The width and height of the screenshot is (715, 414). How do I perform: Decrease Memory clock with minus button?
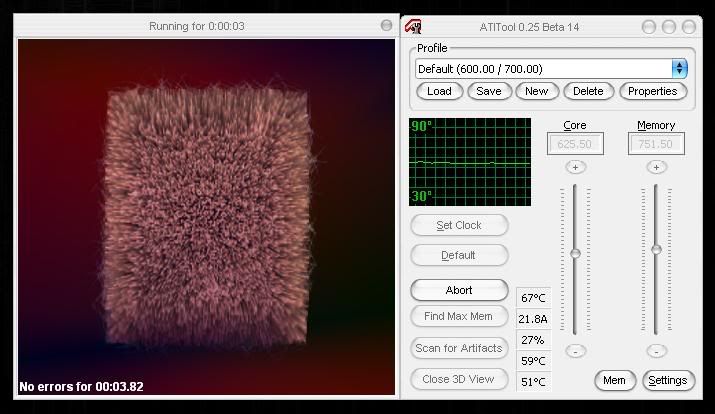tap(656, 351)
